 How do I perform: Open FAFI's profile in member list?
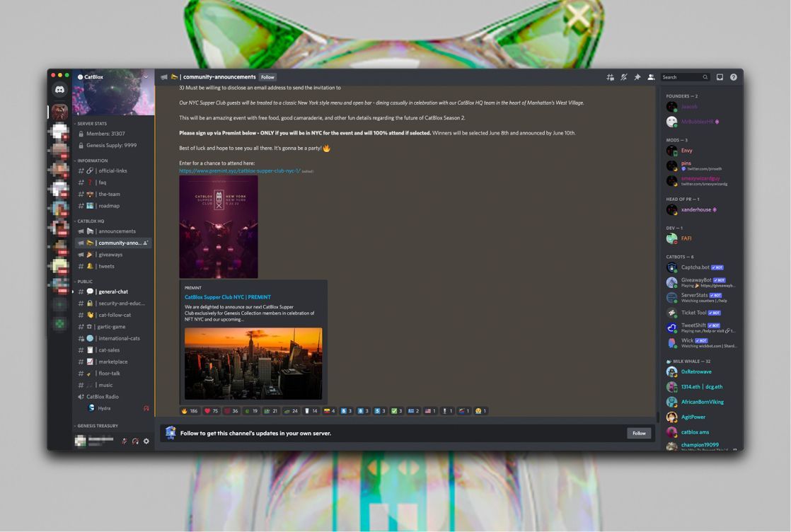tap(701, 238)
